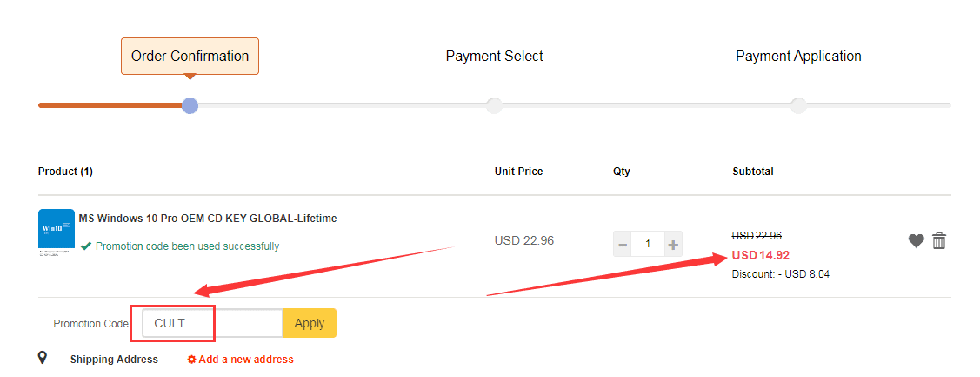This screenshot has height=377, width=980.
Task: Click the blue Order Confirmation progress dot
Action: 190,105
